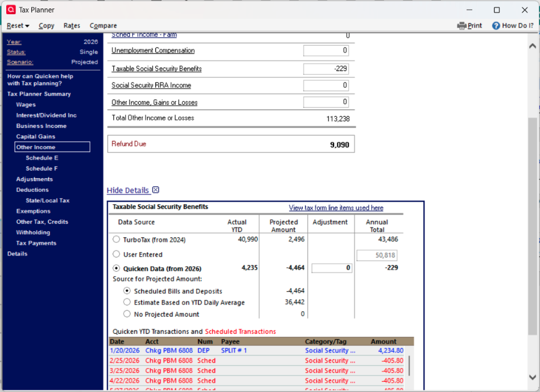Click the main scroll down arrow
The image size is (540, 392).
click(533, 377)
